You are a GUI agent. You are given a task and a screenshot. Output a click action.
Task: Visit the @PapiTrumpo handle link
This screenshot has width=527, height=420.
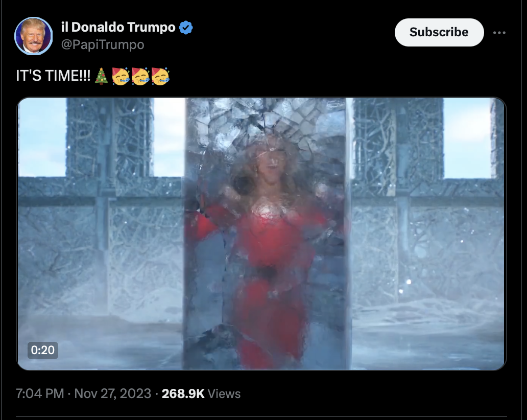click(x=103, y=45)
